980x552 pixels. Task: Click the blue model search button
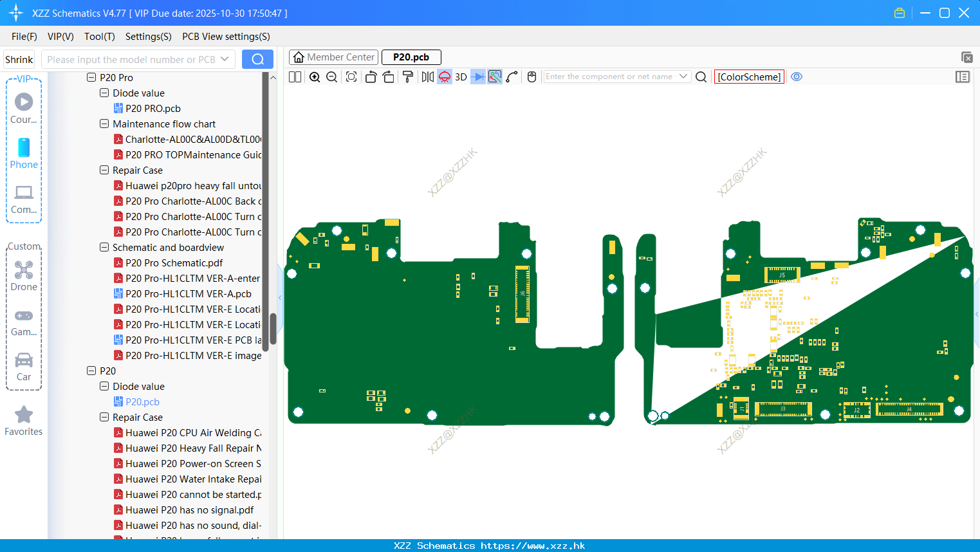(257, 59)
